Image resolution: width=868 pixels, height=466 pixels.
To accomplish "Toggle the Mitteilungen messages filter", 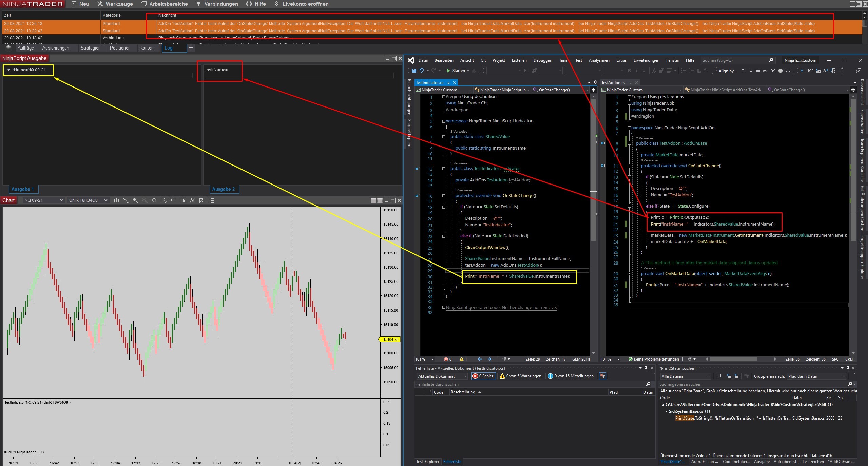I will coord(571,376).
